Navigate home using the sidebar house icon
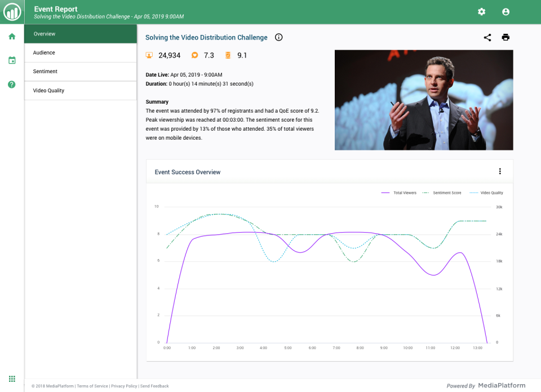541x392 pixels. click(x=11, y=35)
